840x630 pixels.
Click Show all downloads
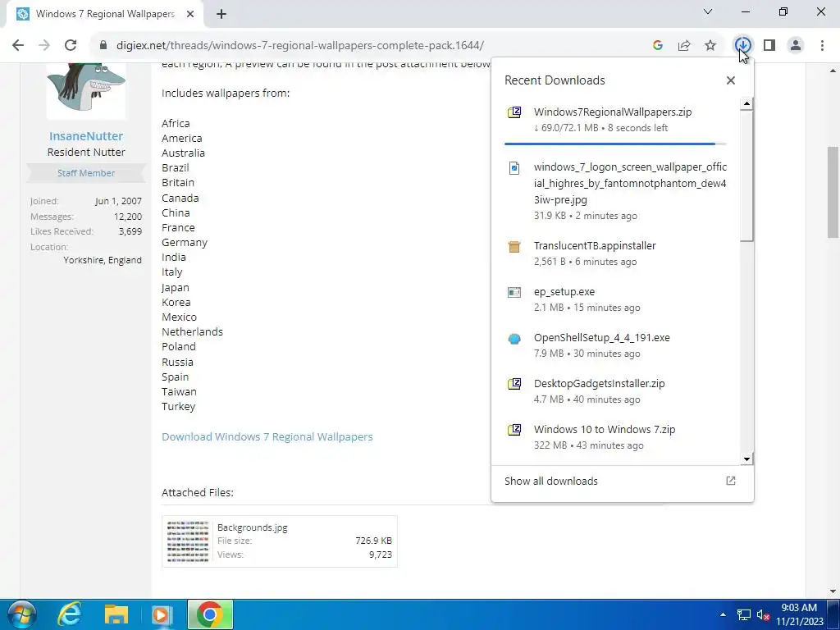550,481
